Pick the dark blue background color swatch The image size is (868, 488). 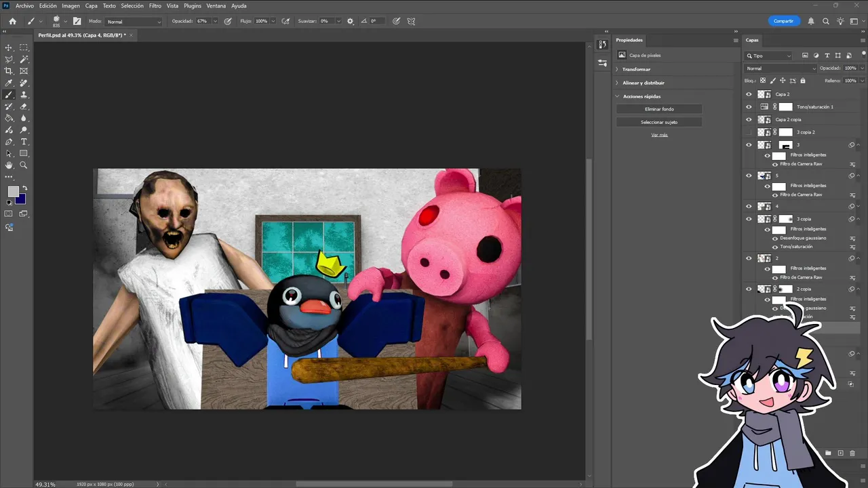coord(21,199)
